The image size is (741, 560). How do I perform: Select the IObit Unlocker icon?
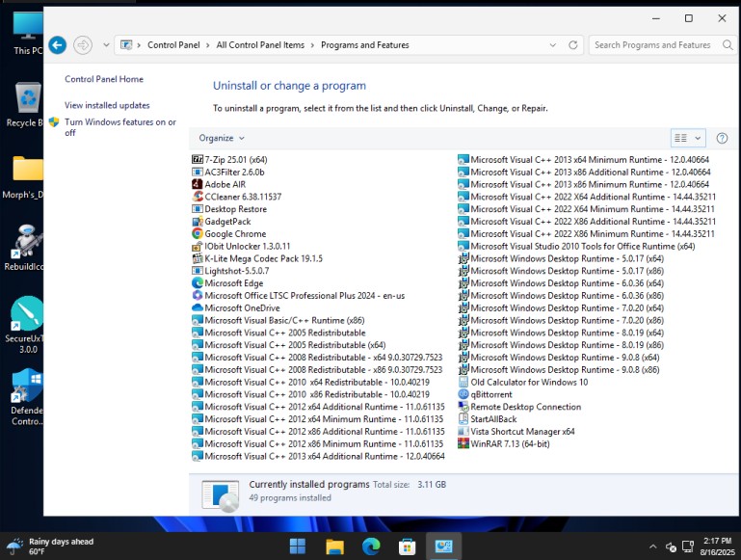click(198, 246)
